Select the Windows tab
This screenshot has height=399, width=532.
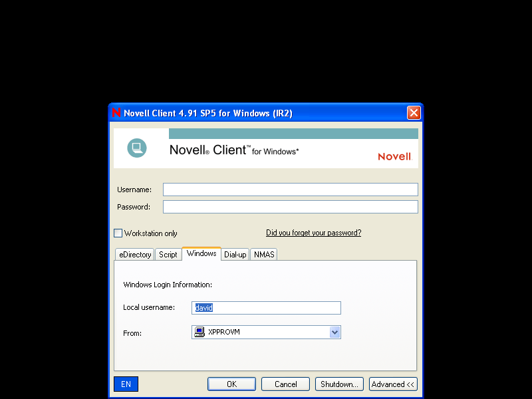[201, 253]
